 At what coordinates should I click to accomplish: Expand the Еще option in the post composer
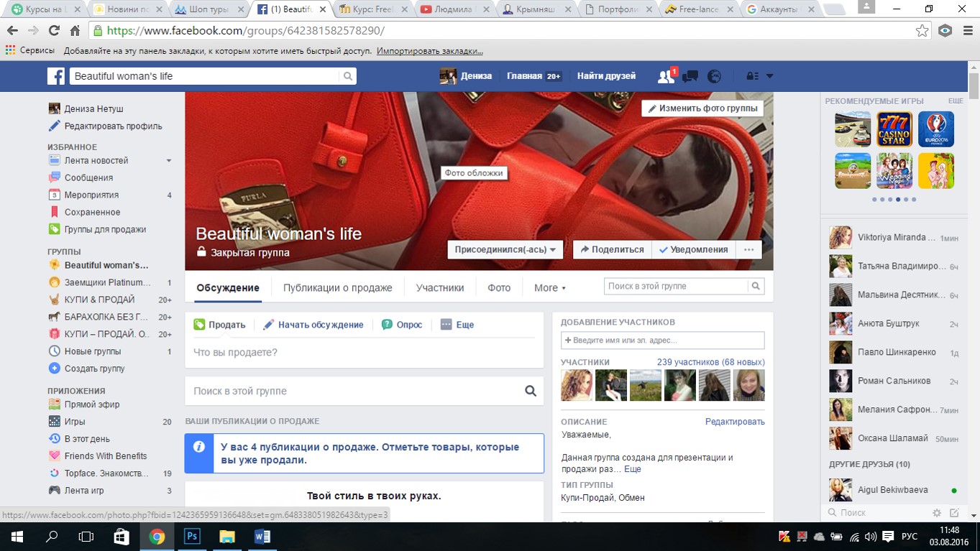pyautogui.click(x=457, y=325)
